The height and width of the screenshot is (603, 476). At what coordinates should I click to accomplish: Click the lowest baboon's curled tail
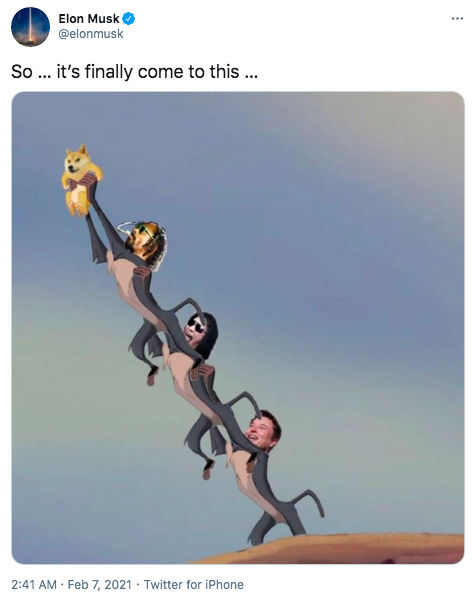[x=309, y=504]
